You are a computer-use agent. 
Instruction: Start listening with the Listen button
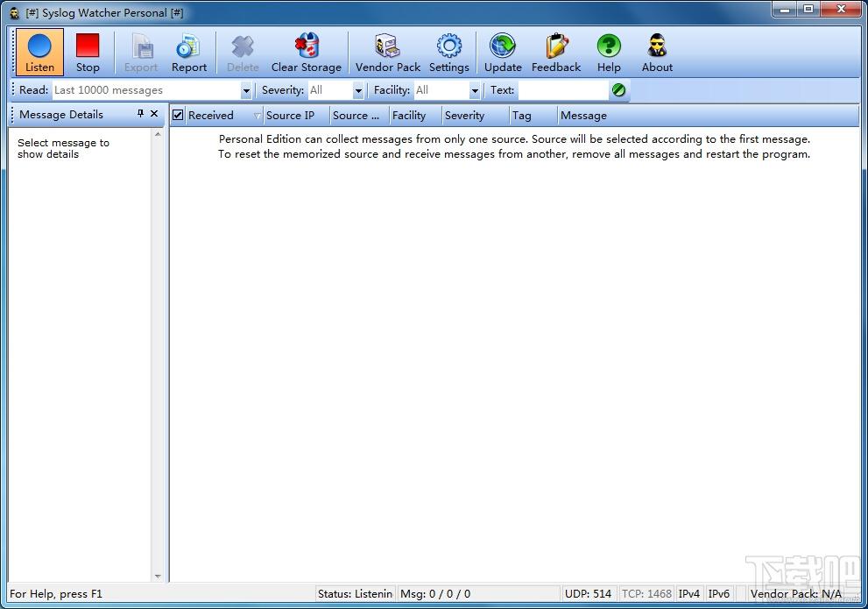(x=40, y=52)
